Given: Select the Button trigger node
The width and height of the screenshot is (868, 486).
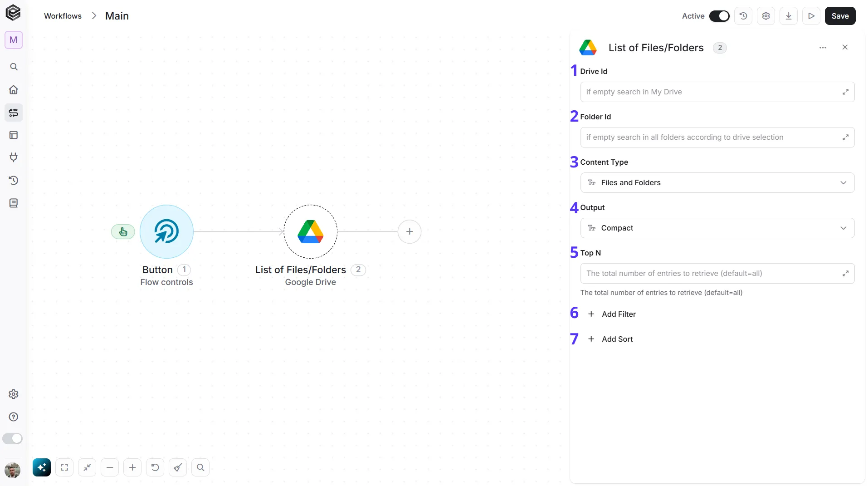Looking at the screenshot, I should (x=166, y=231).
